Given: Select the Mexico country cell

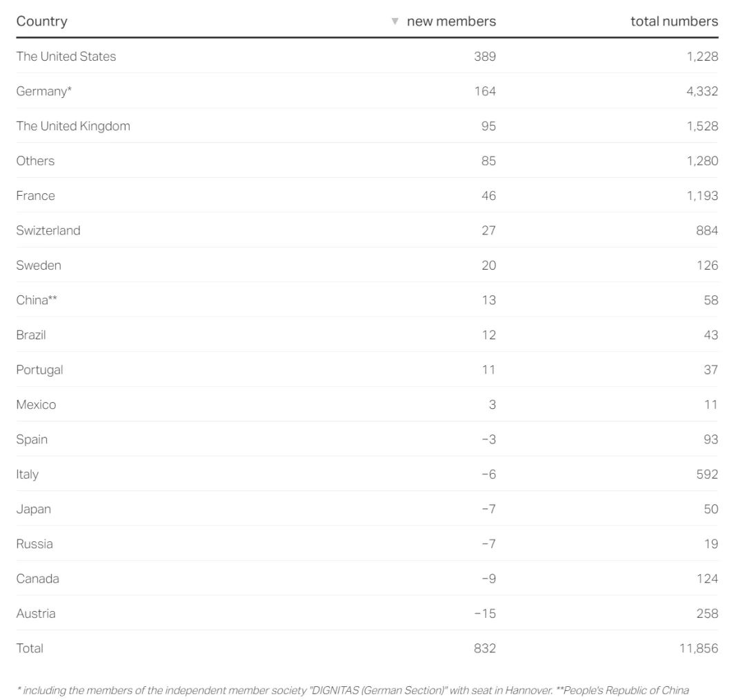Looking at the screenshot, I should [x=36, y=405].
